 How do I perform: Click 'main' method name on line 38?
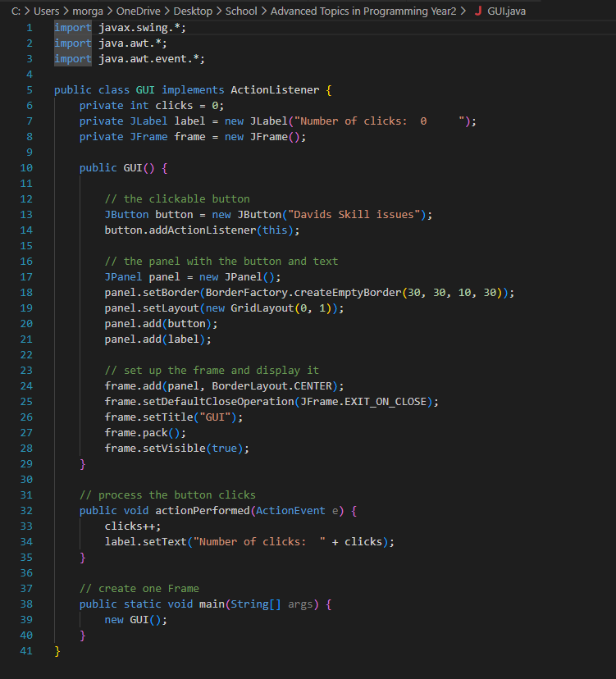(x=212, y=604)
